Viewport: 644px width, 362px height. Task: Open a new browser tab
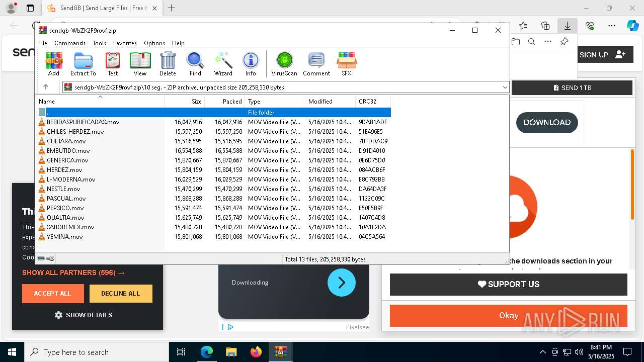click(x=172, y=8)
